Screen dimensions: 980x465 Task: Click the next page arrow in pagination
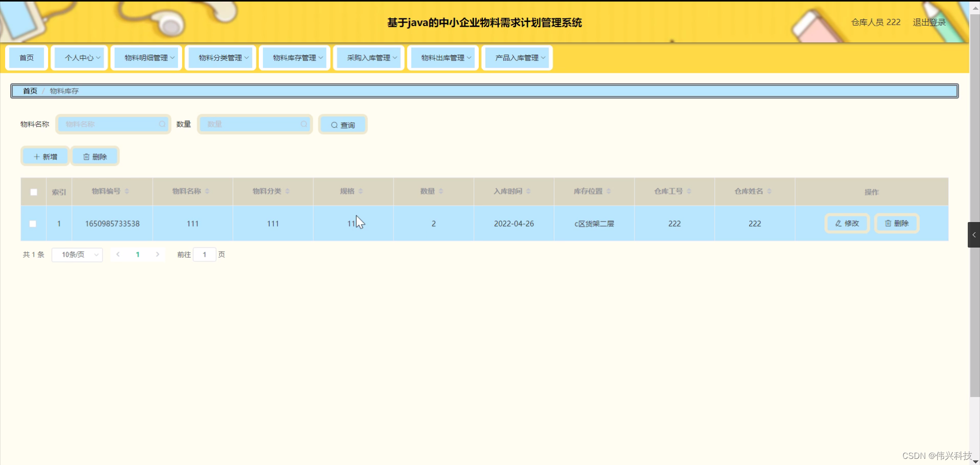(x=157, y=254)
